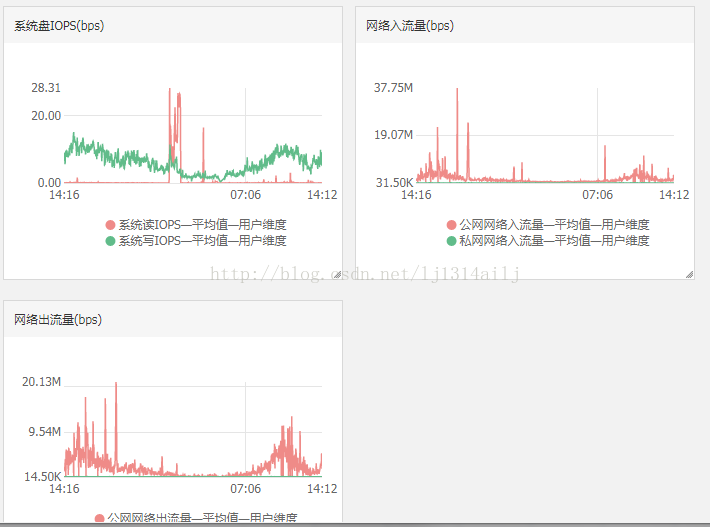Hide the 公网网络入流量—平均值 series via legend text

tap(554, 225)
